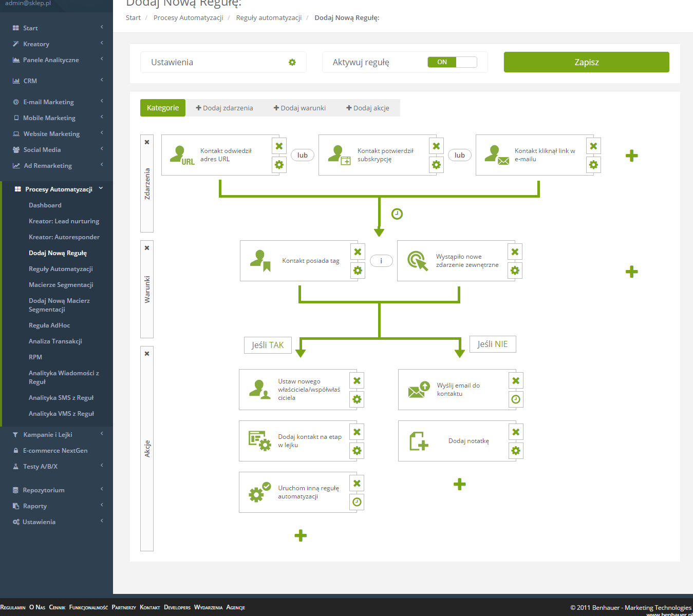Open 'Reguły Automatyzacji' sidebar item
This screenshot has height=616, width=693.
tap(61, 268)
